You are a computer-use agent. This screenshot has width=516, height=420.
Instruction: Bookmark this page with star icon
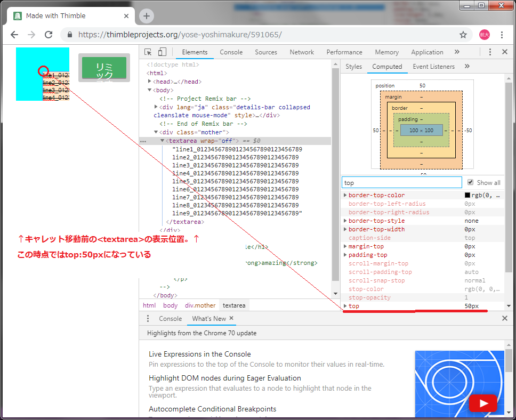463,35
